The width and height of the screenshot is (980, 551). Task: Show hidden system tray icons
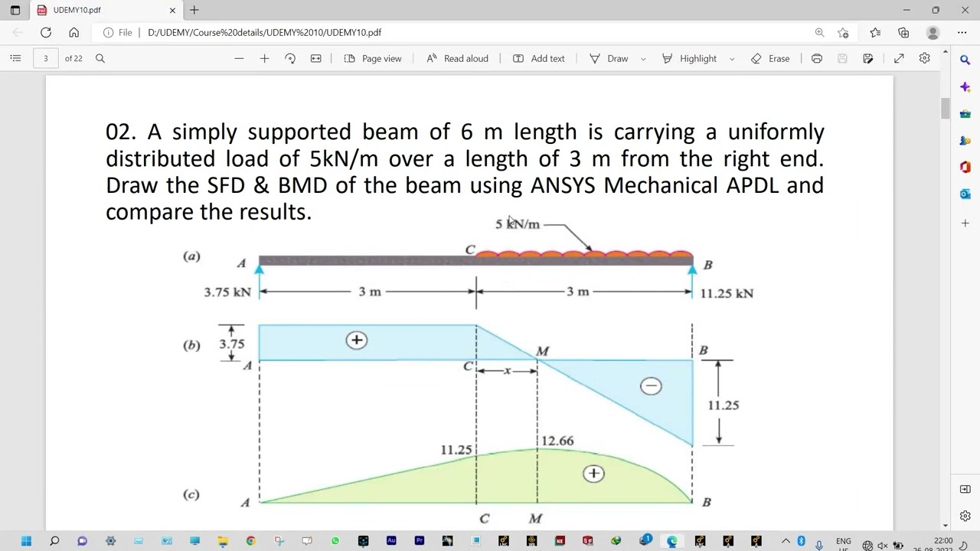786,541
